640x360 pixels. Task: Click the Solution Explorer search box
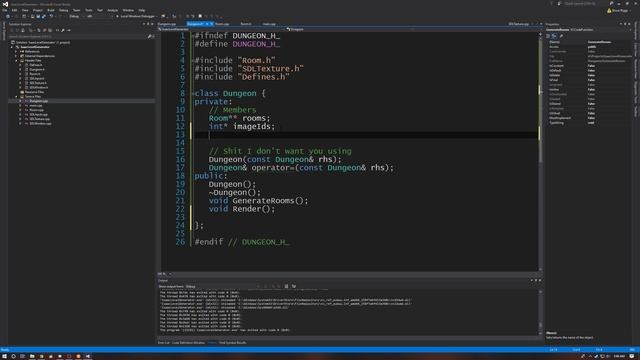(78, 36)
